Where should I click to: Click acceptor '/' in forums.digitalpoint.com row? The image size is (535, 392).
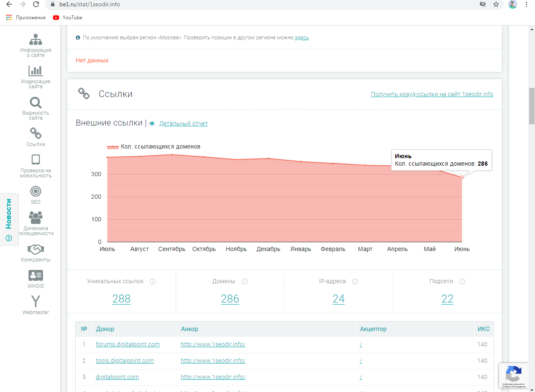tap(361, 344)
